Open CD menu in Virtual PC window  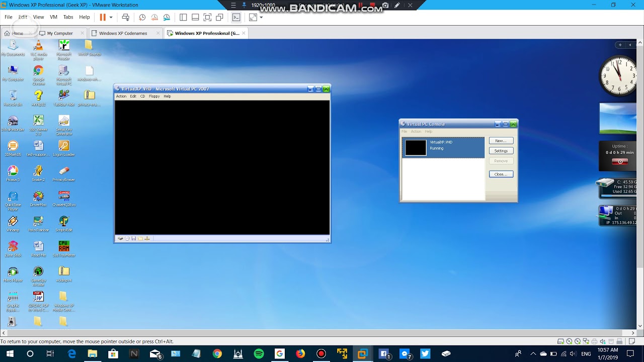click(x=142, y=96)
